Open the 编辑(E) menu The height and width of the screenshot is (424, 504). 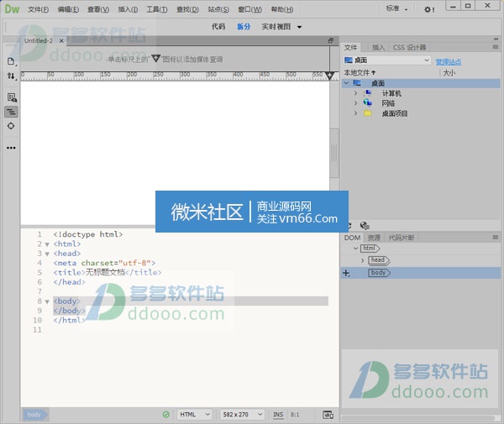point(68,9)
